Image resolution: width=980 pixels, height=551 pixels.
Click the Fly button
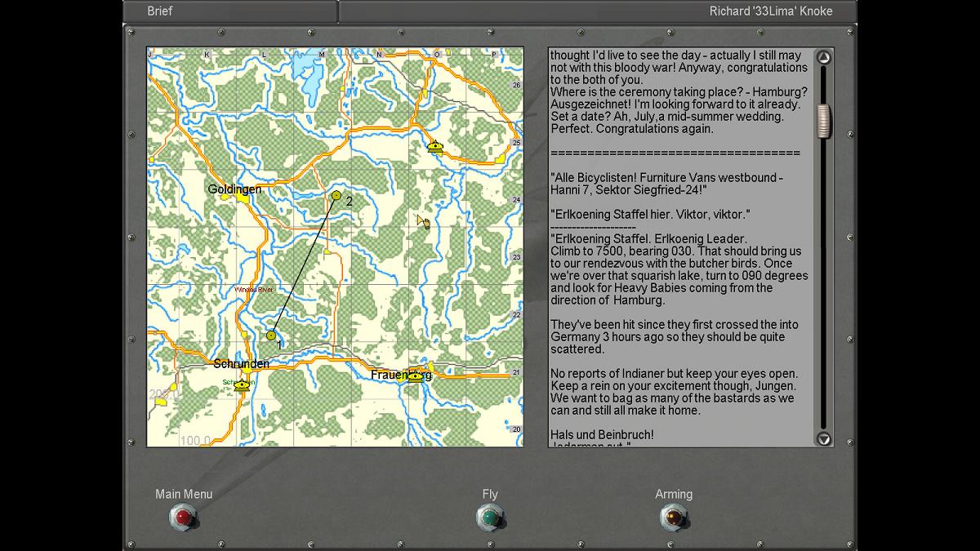(x=490, y=518)
